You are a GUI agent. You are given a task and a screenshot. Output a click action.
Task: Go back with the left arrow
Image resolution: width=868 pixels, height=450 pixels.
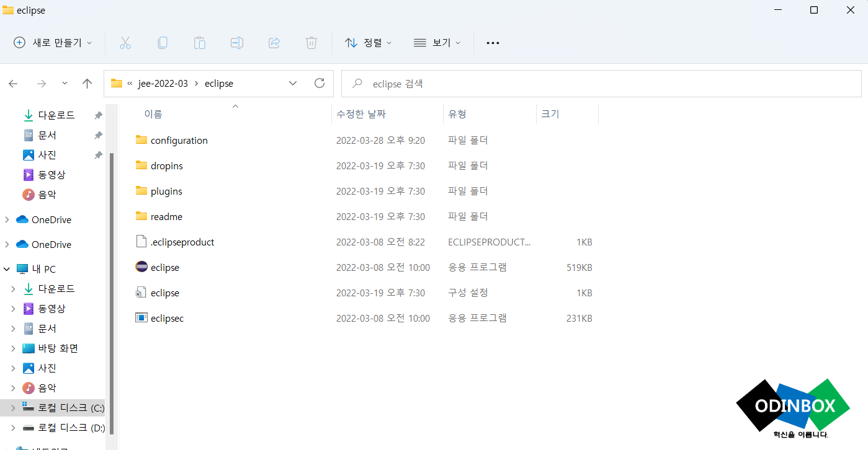point(13,84)
